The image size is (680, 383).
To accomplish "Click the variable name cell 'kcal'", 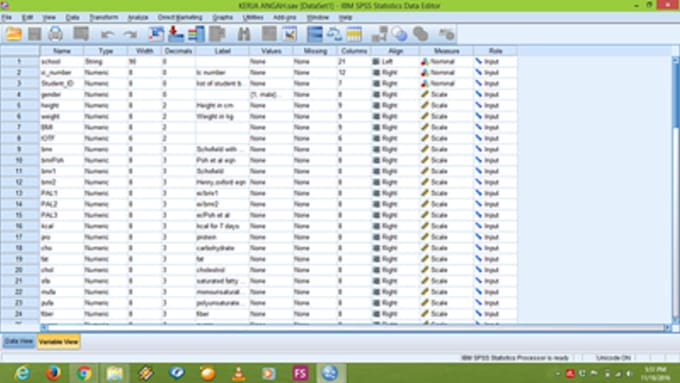I will point(62,226).
